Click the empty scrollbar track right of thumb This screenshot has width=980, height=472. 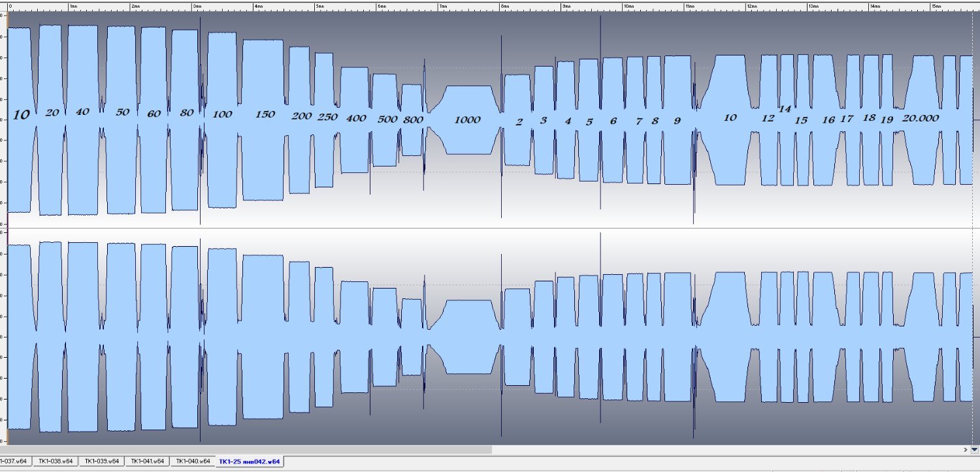tap(719, 450)
